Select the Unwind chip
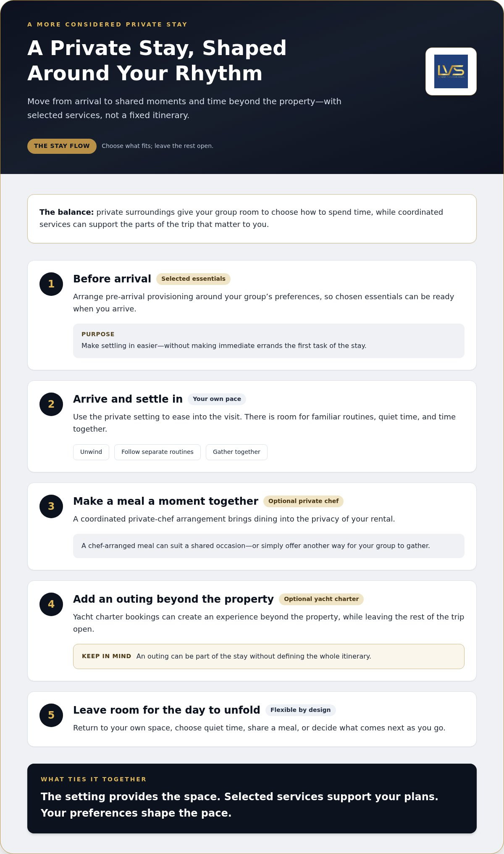Image resolution: width=504 pixels, height=854 pixels. click(91, 452)
